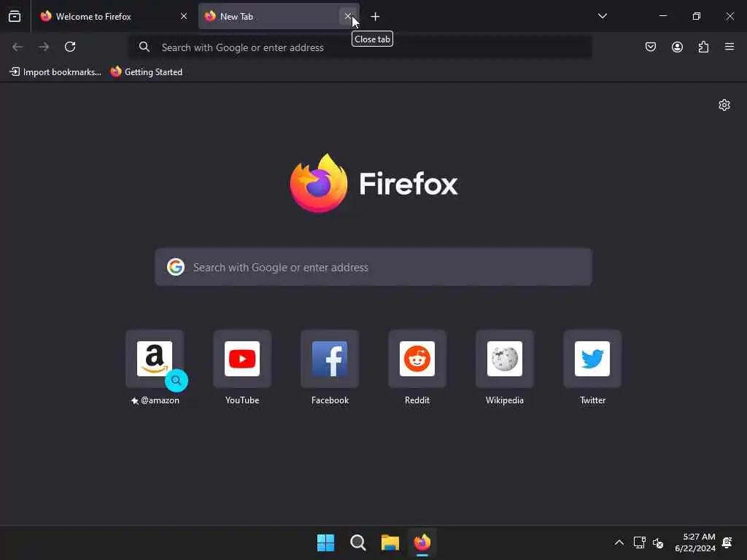Viewport: 747px width, 560px height.
Task: Click the Firefox logo on new tab page
Action: click(x=373, y=183)
